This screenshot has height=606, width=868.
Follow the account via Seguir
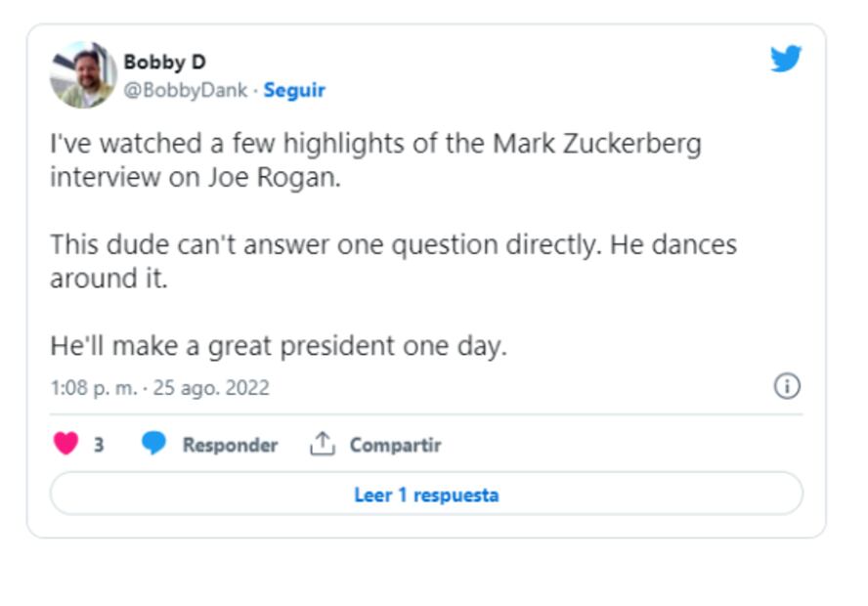pyautogui.click(x=294, y=90)
